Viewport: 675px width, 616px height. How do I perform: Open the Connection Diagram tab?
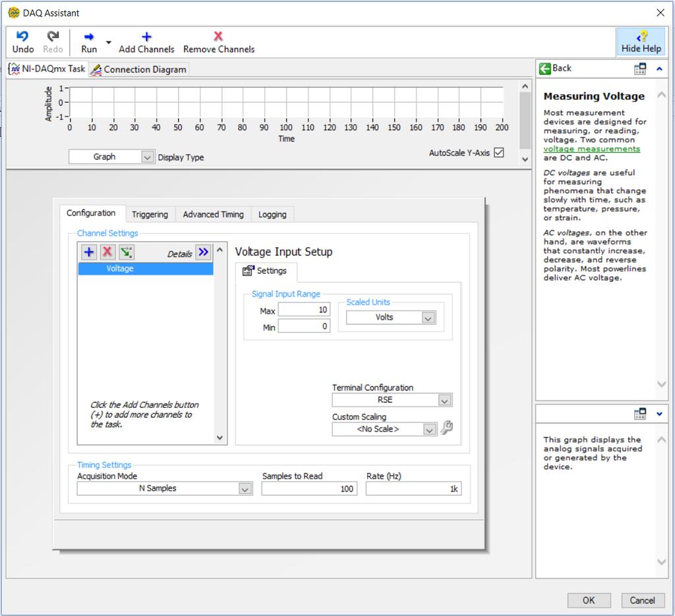(x=138, y=69)
